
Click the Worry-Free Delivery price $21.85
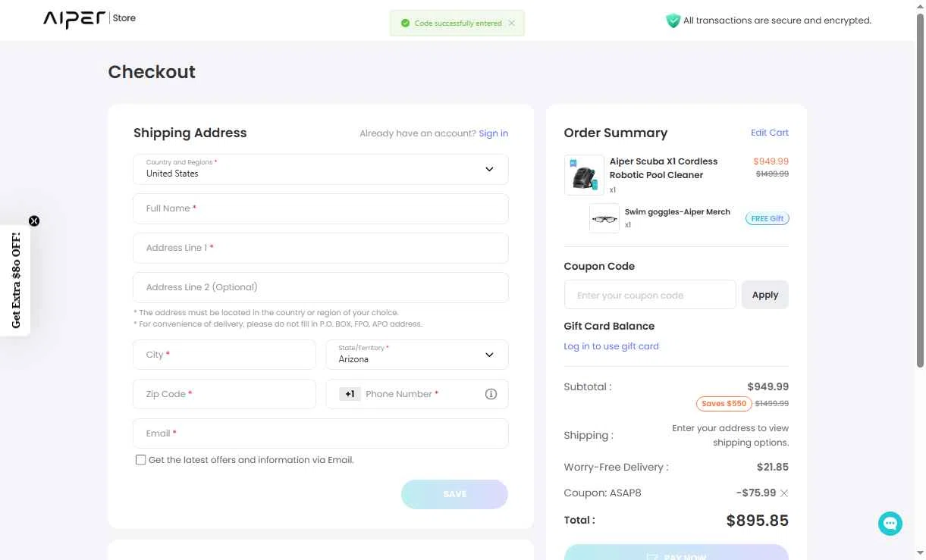pyautogui.click(x=773, y=468)
